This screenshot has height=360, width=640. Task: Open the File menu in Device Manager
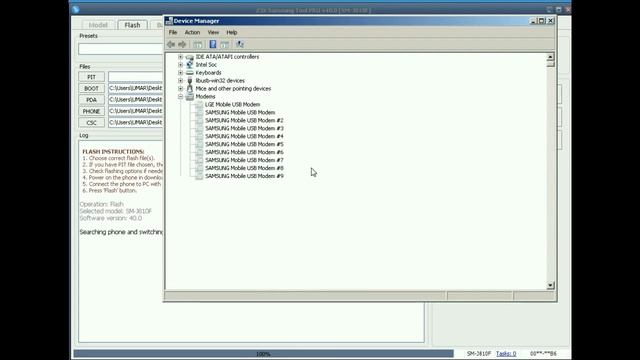173,32
